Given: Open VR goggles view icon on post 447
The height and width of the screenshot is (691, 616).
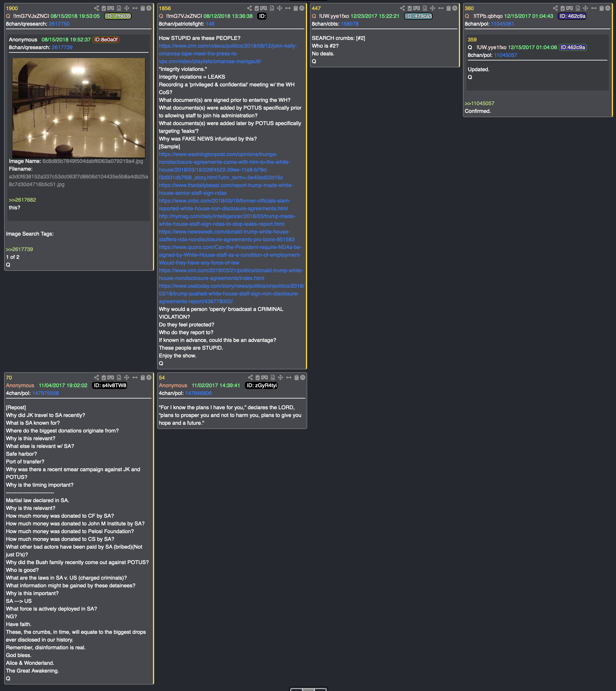Looking at the screenshot, I should (417, 8).
